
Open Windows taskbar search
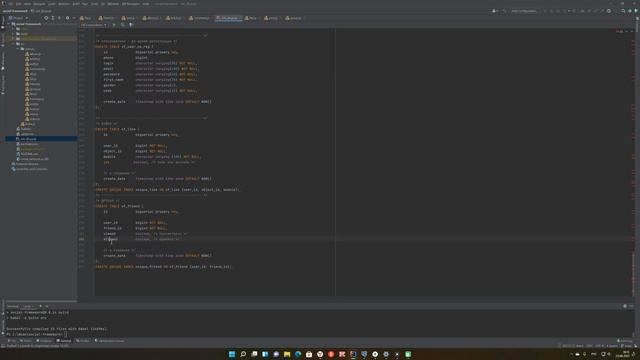243,354
